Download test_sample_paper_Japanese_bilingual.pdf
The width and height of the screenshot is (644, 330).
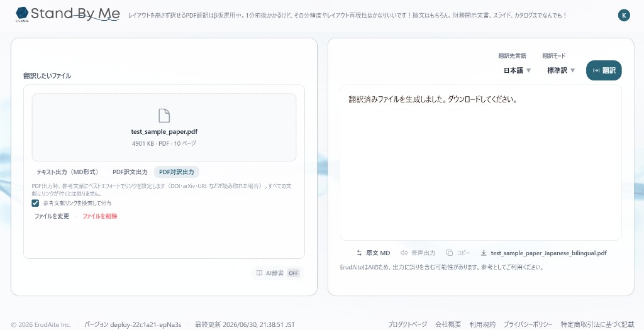(x=544, y=253)
